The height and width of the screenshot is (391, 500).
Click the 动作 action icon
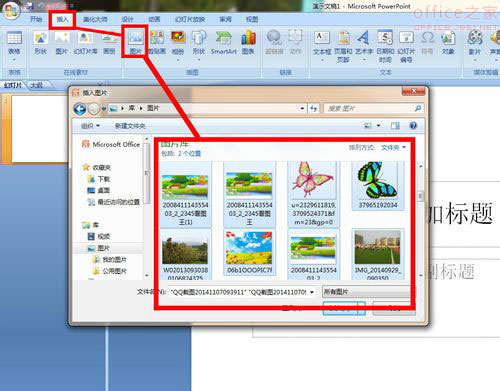point(295,43)
